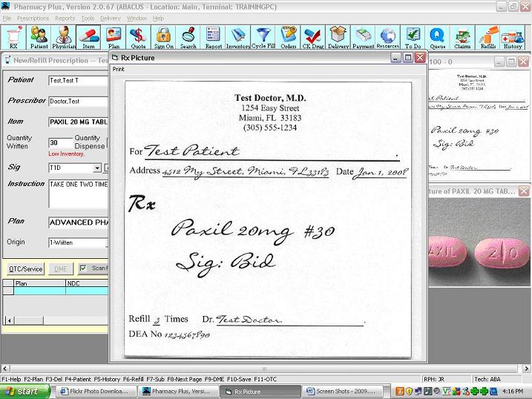This screenshot has height=399, width=532.
Task: Click the Quantity Written input field
Action: click(x=60, y=142)
